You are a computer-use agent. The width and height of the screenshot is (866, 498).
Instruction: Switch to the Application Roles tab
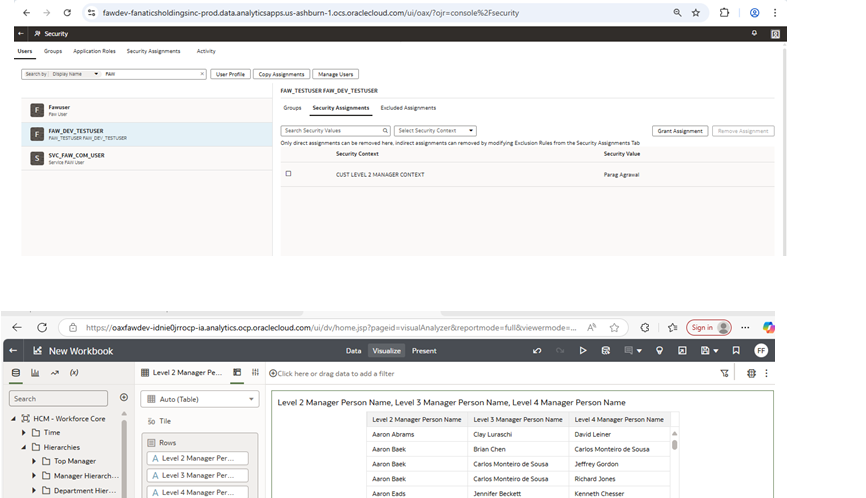pos(94,51)
